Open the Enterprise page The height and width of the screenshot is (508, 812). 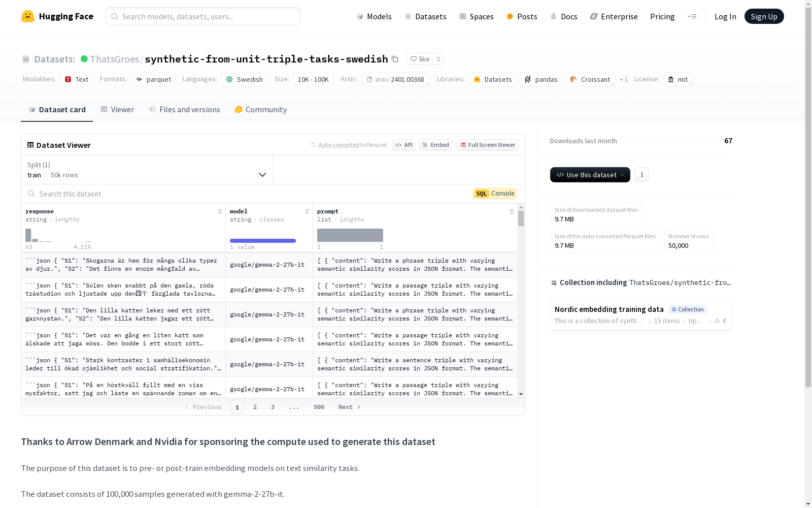pyautogui.click(x=614, y=16)
